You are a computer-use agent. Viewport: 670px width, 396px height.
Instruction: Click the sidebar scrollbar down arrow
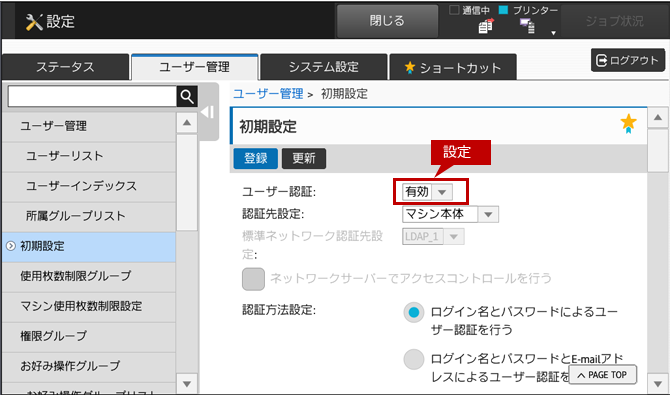tap(187, 384)
